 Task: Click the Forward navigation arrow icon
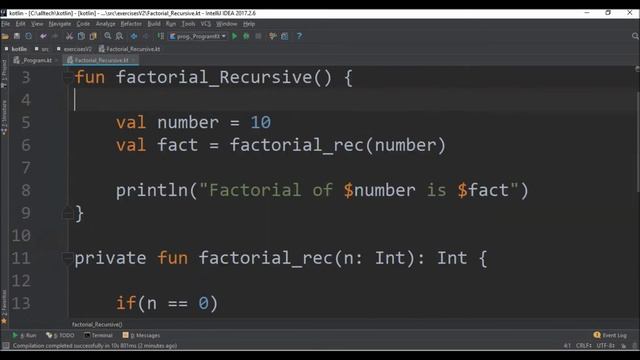145,36
